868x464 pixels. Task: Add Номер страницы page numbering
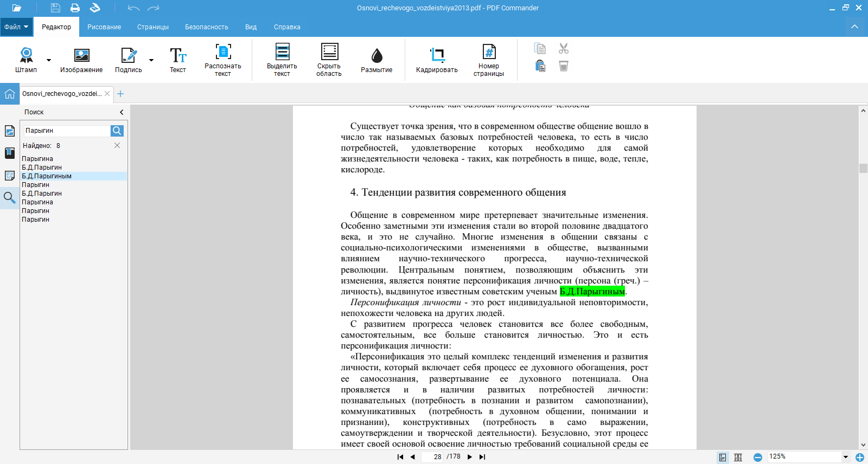[x=489, y=60]
